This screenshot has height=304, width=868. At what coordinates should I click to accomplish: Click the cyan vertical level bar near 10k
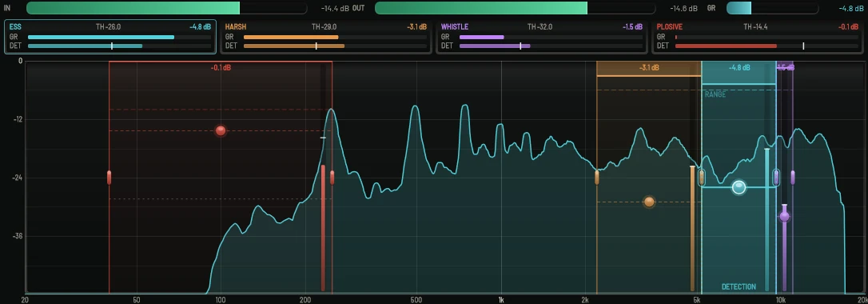point(766,220)
